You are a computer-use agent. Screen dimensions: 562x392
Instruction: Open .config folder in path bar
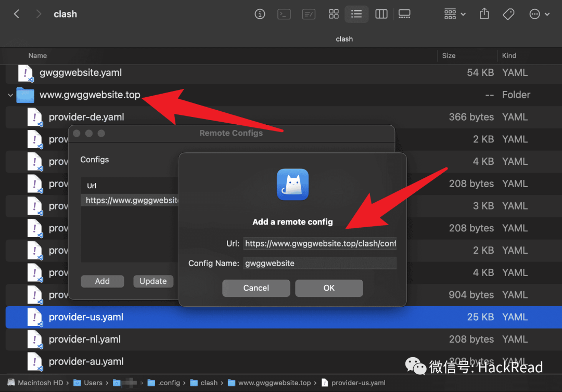[164, 383]
